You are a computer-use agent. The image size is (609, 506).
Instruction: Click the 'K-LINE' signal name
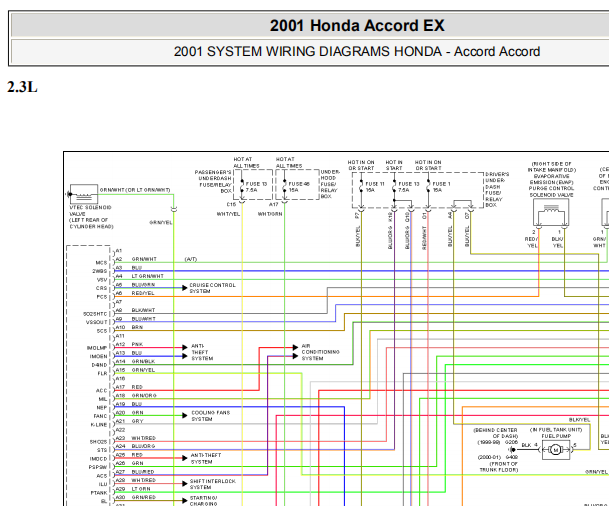point(99,425)
